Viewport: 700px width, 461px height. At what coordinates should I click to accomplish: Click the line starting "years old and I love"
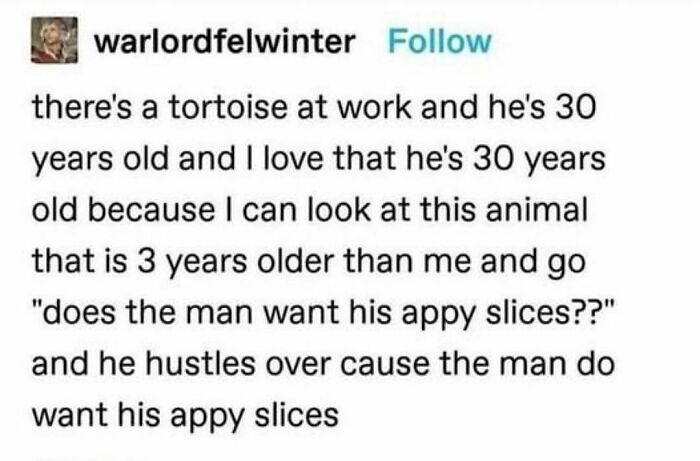[318, 158]
